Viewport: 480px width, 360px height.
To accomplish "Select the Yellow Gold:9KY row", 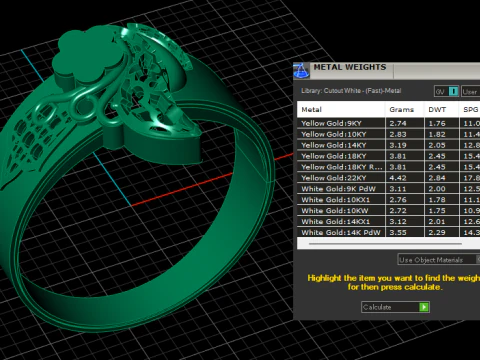I will 388,123.
